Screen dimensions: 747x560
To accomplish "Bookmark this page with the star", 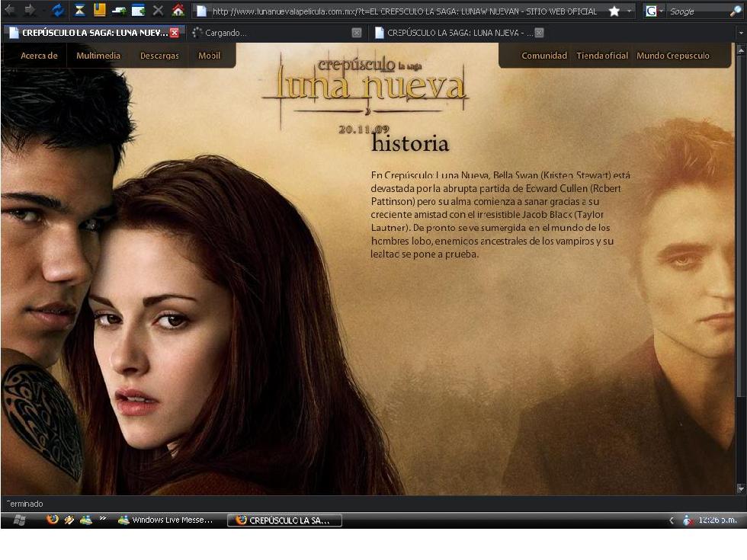I will pyautogui.click(x=614, y=11).
